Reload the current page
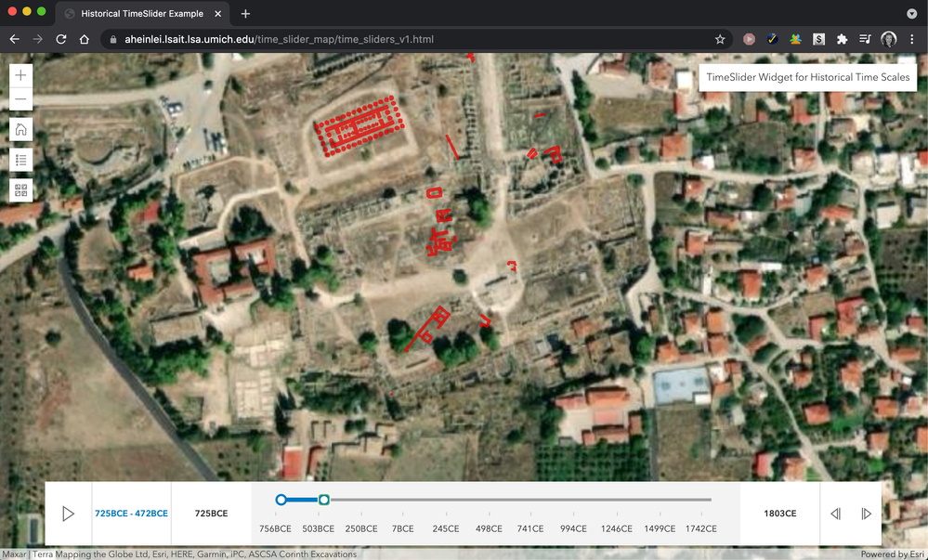This screenshot has height=560, width=928. click(61, 40)
